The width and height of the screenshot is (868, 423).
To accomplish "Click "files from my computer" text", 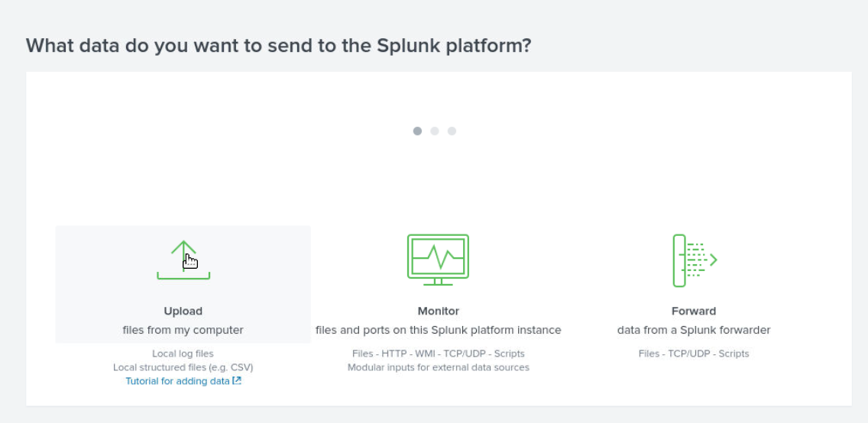I will tap(183, 331).
